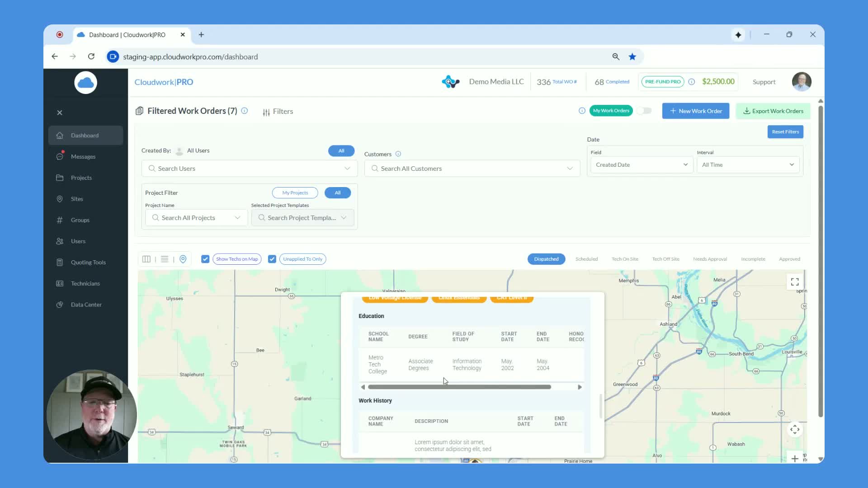The width and height of the screenshot is (868, 488).
Task: Open the user profile avatar
Action: (802, 82)
